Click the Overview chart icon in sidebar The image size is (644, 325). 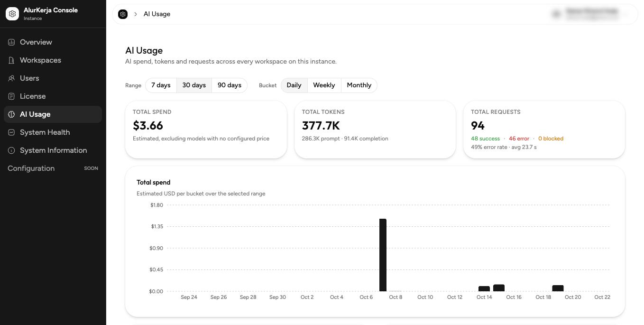11,42
